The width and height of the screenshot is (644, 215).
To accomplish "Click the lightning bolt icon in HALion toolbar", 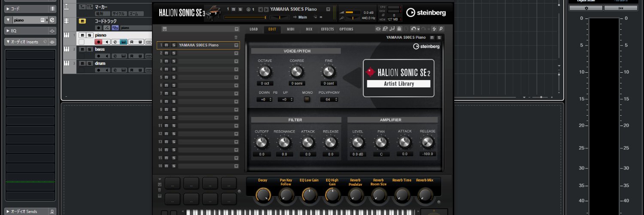I will point(434,29).
